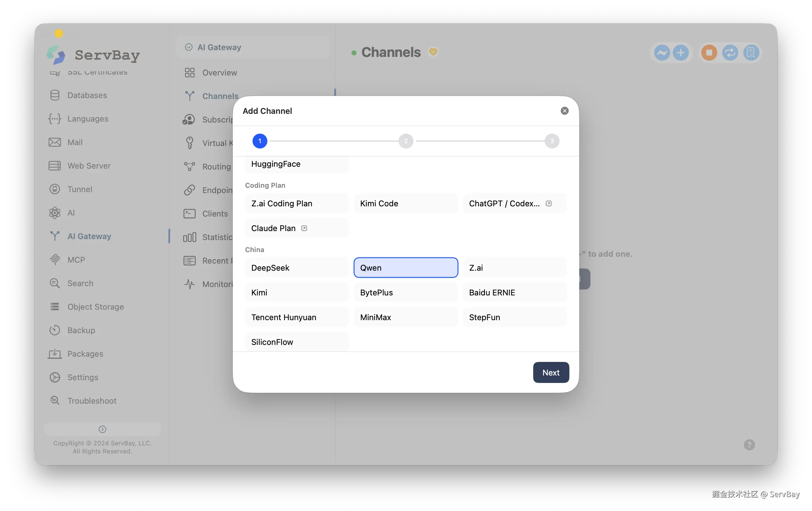Click step 3 in the wizard progress
Viewport: 812px width, 511px height.
[x=552, y=141]
